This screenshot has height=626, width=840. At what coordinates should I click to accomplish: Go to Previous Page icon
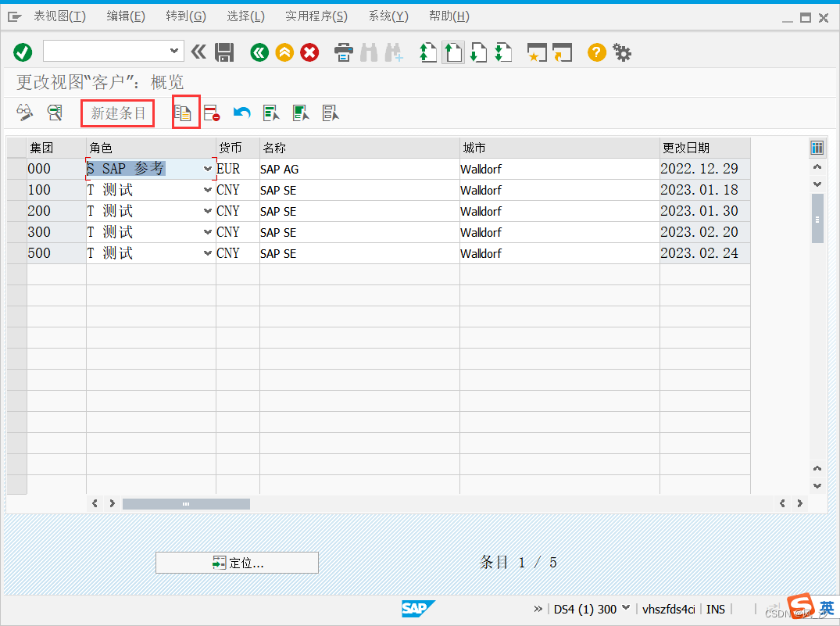coord(453,52)
